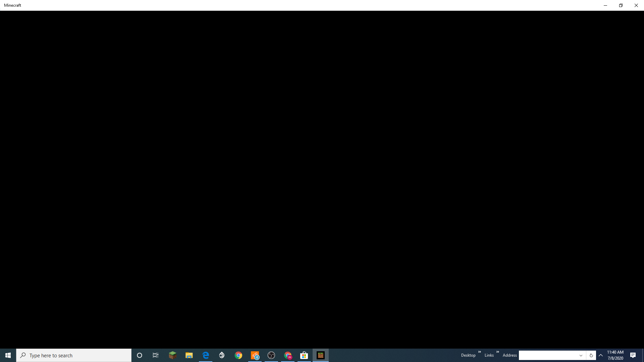Open the Address bar dropdown arrow
Image resolution: width=644 pixels, height=362 pixels.
coord(581,355)
